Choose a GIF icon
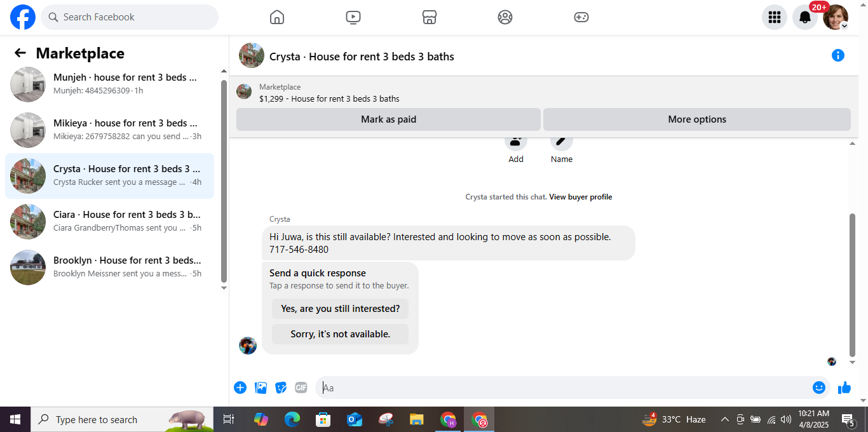The height and width of the screenshot is (432, 868). (301, 388)
